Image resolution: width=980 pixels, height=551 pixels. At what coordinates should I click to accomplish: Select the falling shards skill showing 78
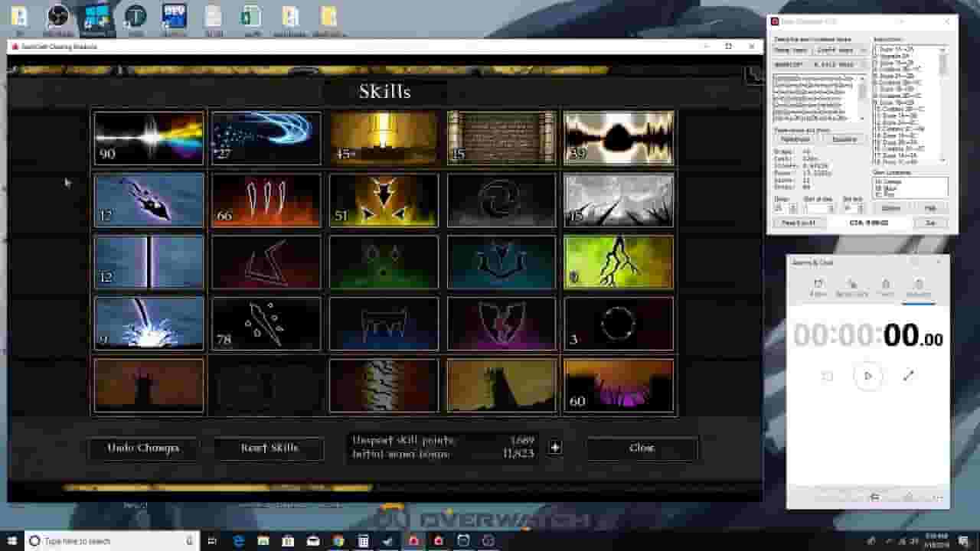266,324
